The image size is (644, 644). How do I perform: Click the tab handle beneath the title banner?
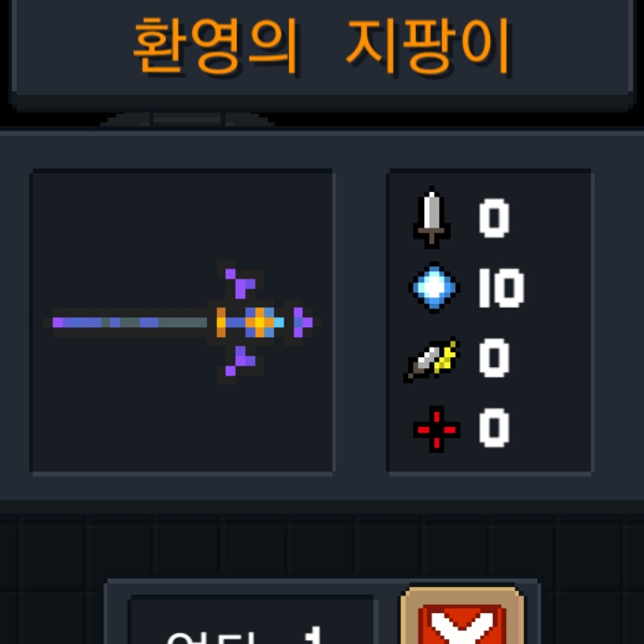pos(187,119)
